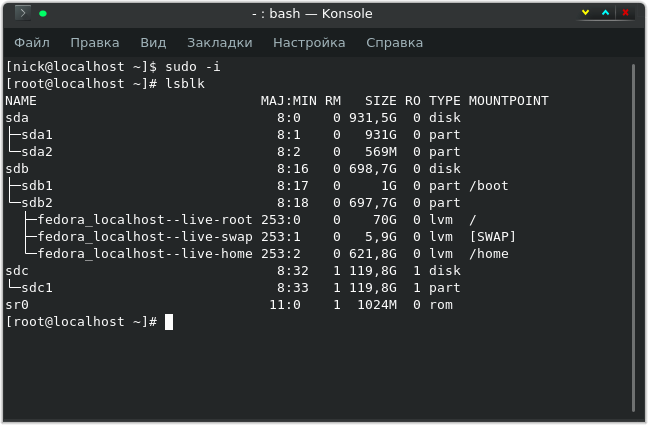The image size is (648, 425).
Task: Click the 'sda1' partition name
Action: point(37,135)
